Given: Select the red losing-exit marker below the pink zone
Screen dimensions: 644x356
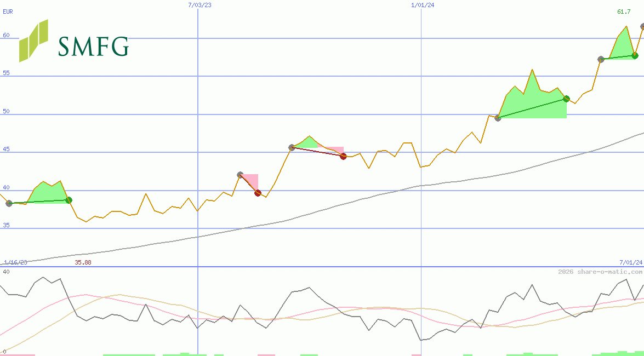Looking at the screenshot, I should (x=258, y=192).
